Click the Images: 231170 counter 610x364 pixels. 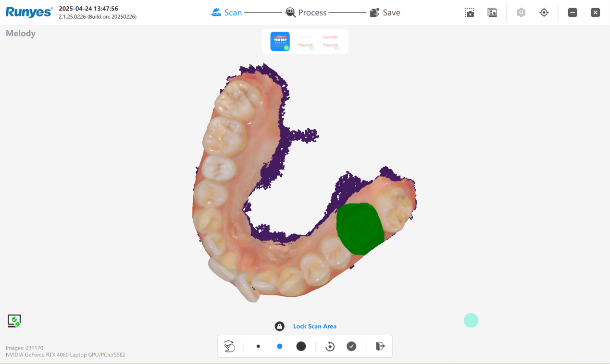coord(25,348)
